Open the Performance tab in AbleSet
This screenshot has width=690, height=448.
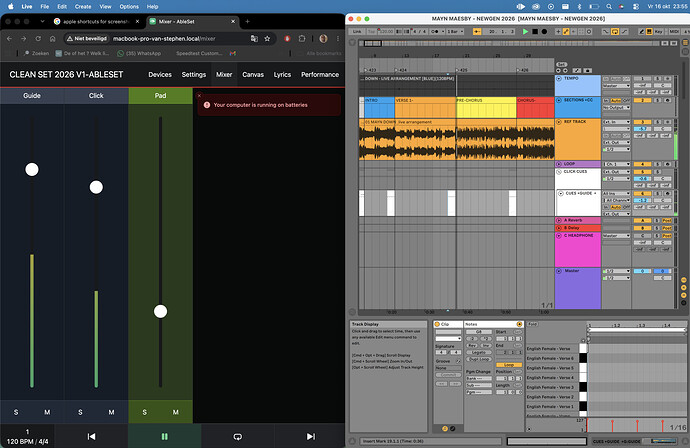(x=320, y=74)
